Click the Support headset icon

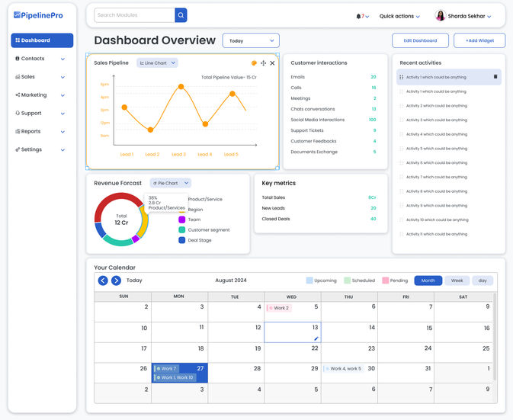pyautogui.click(x=18, y=113)
